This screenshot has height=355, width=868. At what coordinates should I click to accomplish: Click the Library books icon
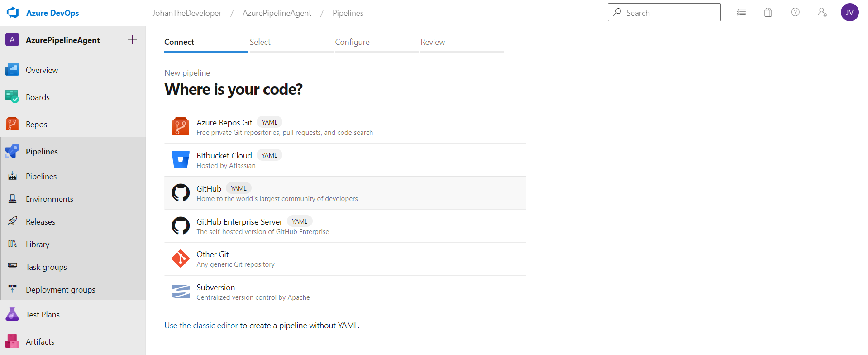tap(13, 244)
